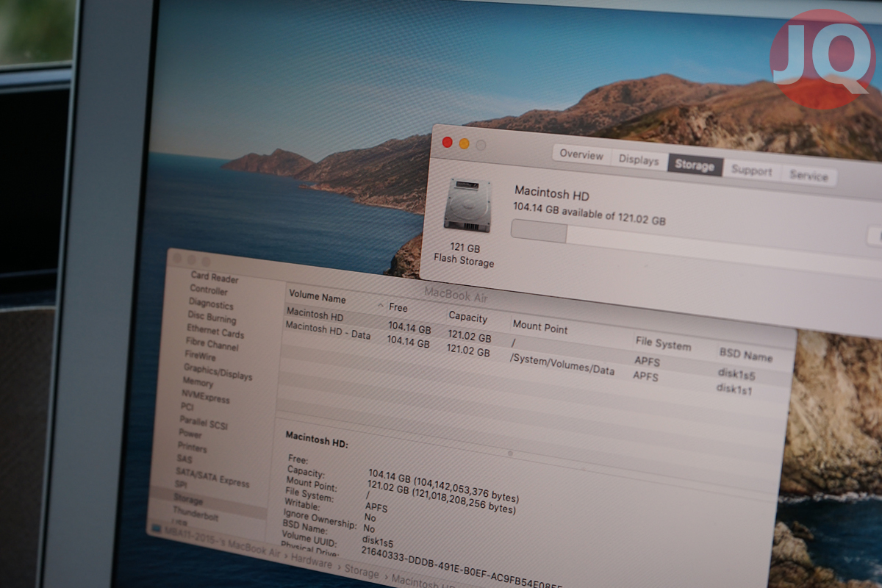Select Disc Burning in sidebar

click(212, 318)
